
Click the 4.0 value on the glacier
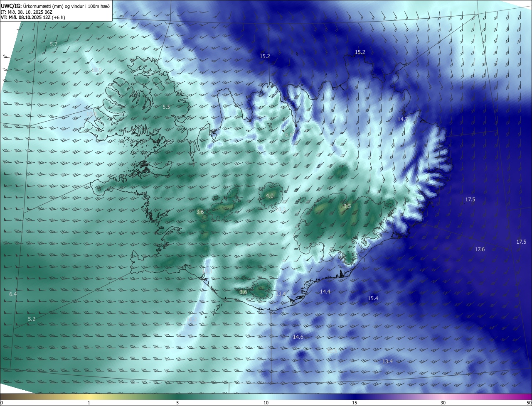point(269,196)
